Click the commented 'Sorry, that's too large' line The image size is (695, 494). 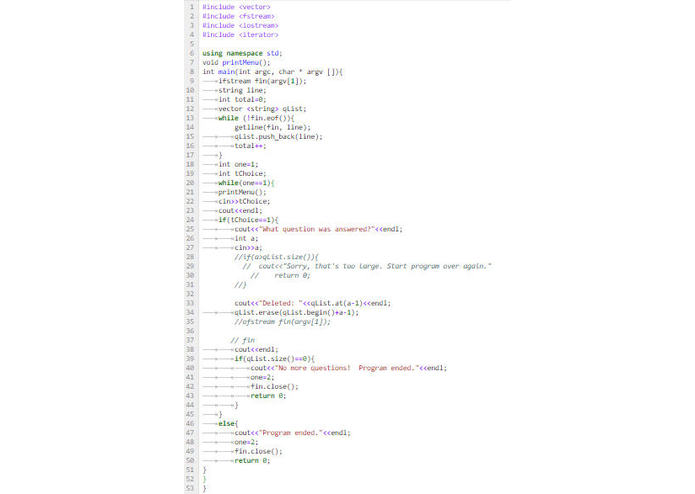[367, 266]
